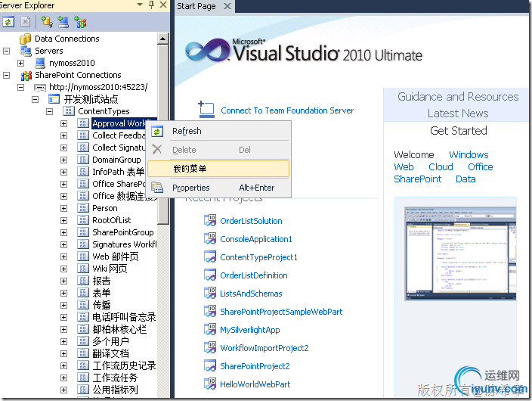Image resolution: width=532 pixels, height=401 pixels.
Task: Click the Server Explorer scrollbar up arrow
Action: click(163, 39)
